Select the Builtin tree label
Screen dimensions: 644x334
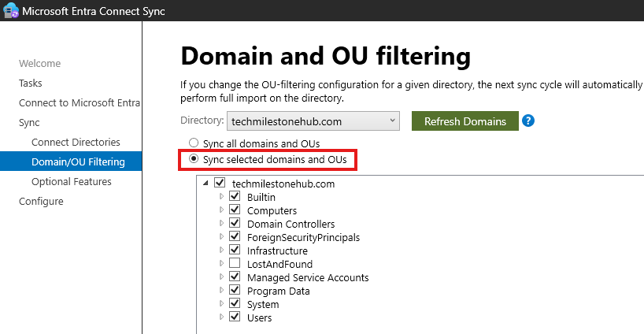click(x=261, y=197)
